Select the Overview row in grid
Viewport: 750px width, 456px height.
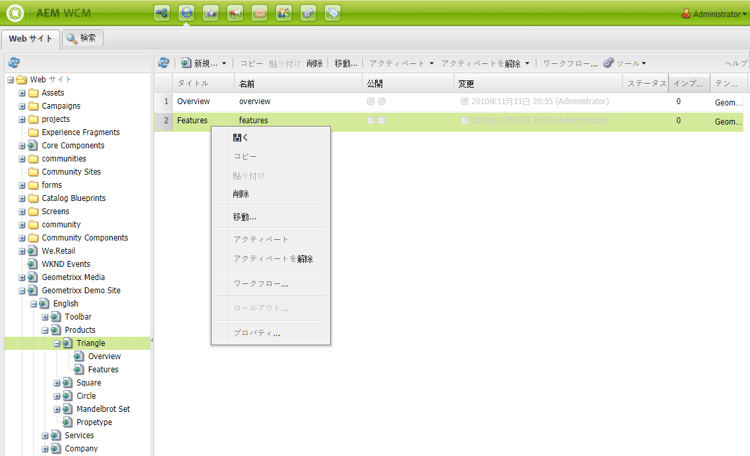click(449, 101)
